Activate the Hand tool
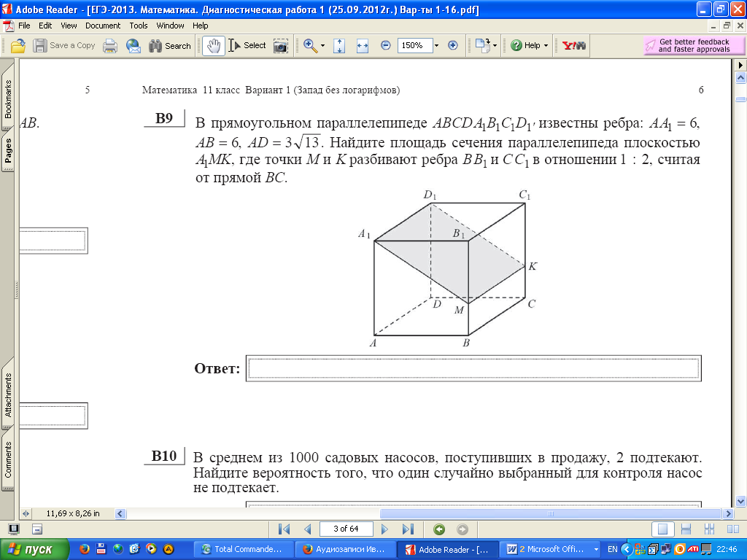747x560 pixels. tap(214, 46)
